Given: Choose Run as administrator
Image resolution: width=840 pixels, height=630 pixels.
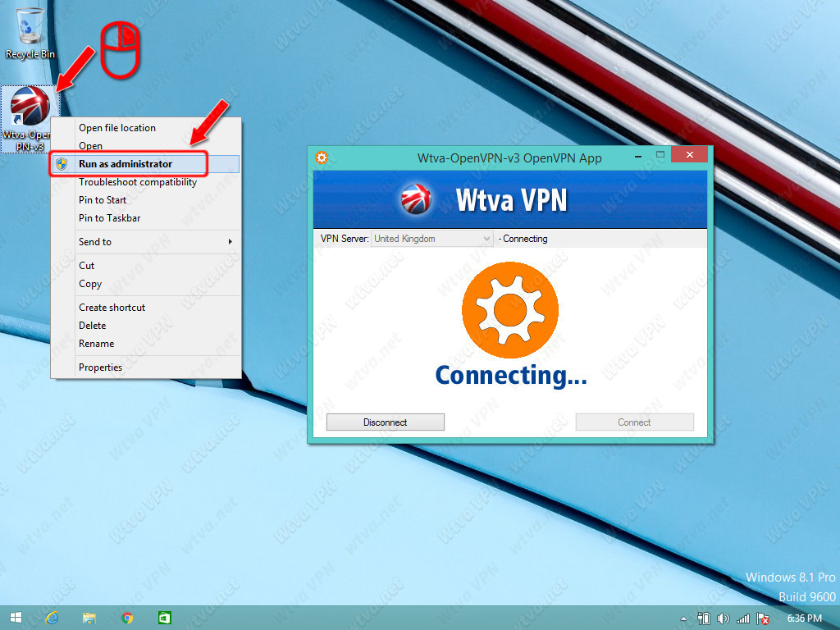Looking at the screenshot, I should [x=145, y=164].
